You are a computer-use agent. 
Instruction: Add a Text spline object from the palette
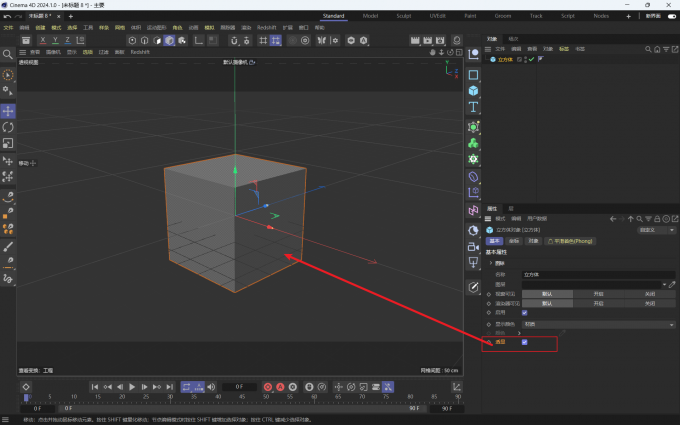(473, 107)
